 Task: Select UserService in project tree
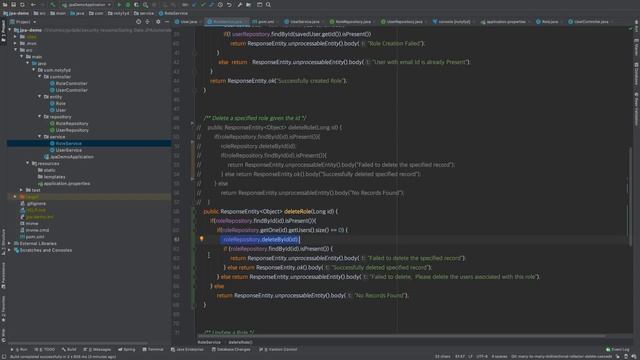tap(65, 150)
